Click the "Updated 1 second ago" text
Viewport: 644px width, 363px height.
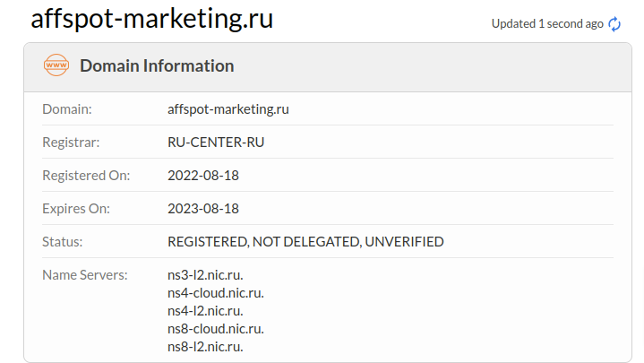click(x=547, y=24)
